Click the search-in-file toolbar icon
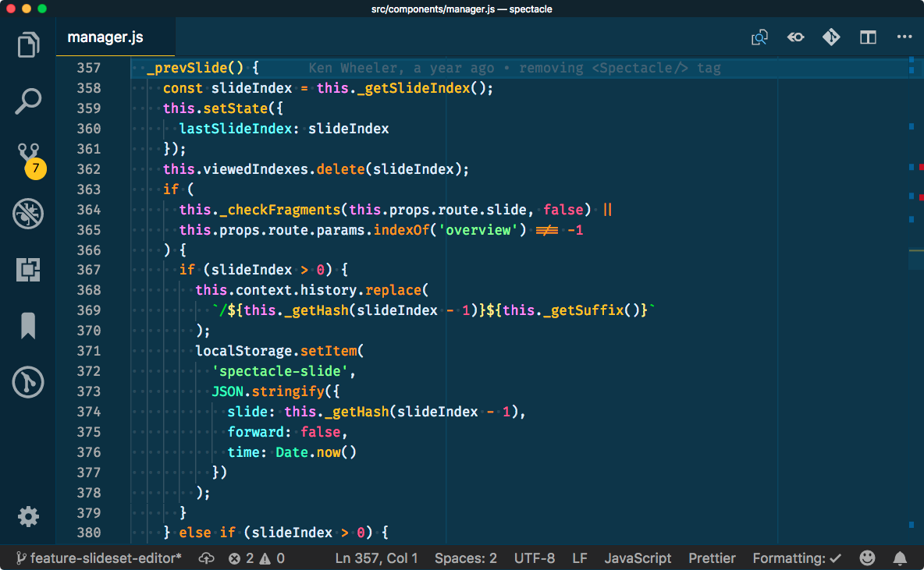 point(759,37)
